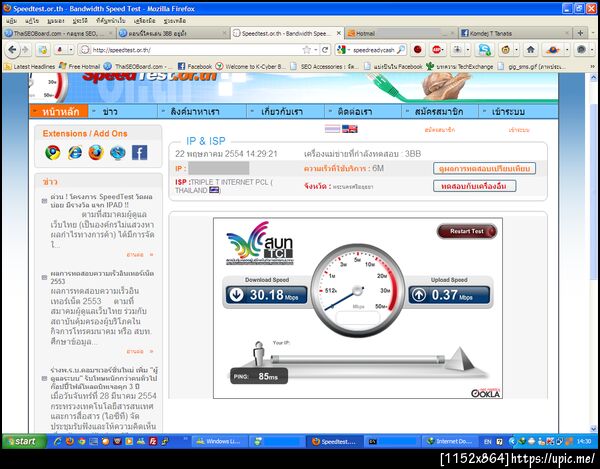
Task: Select the Thai flag language icon
Action: [x=333, y=129]
